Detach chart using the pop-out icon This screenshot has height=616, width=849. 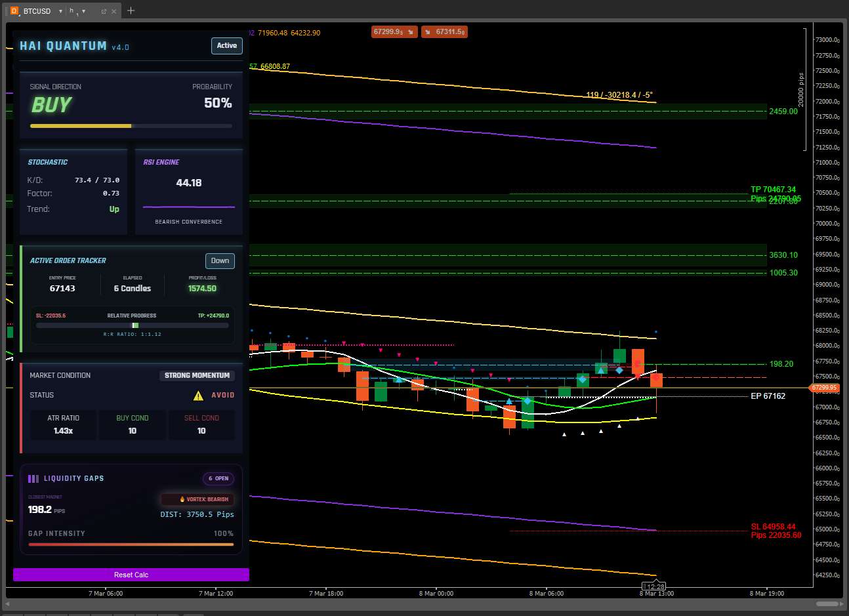pyautogui.click(x=104, y=11)
